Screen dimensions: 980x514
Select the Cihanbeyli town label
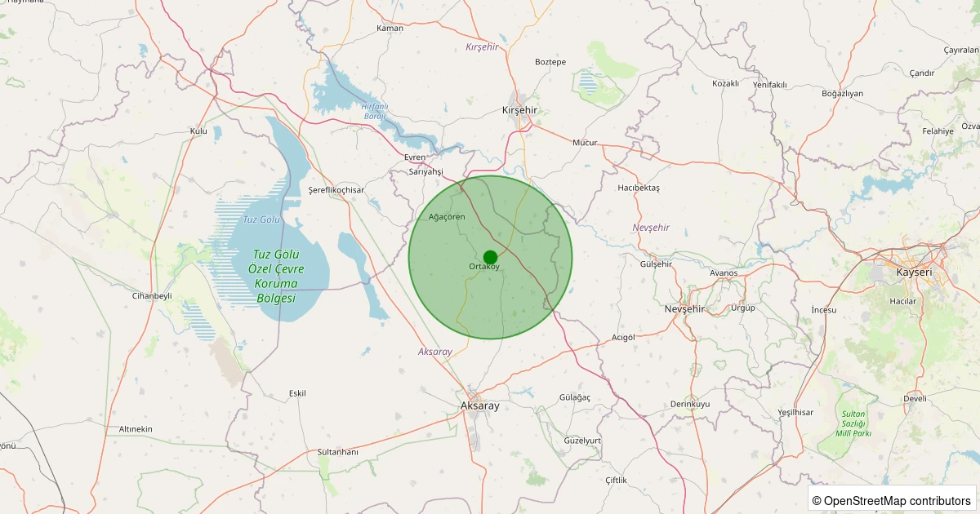(x=152, y=296)
